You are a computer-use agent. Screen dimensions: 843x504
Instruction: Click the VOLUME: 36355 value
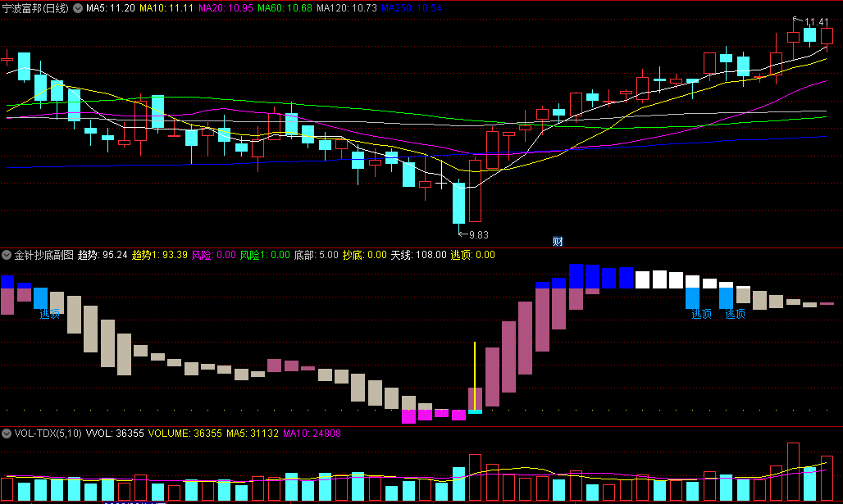pos(185,433)
